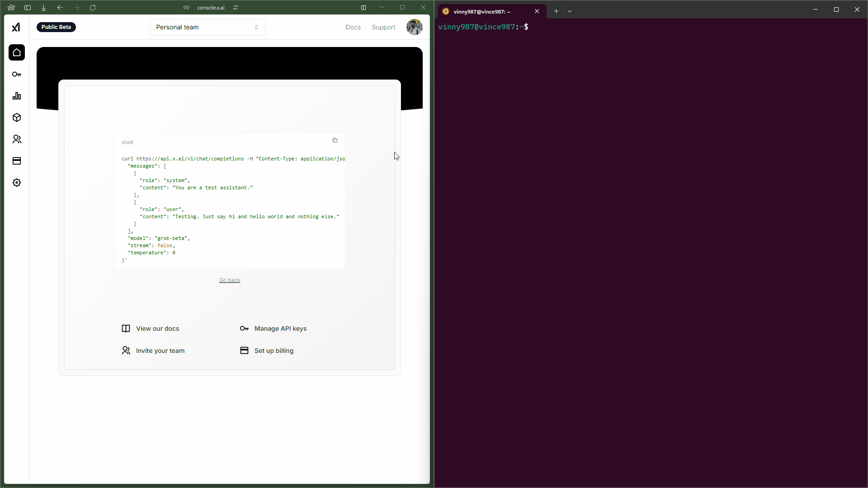Click Manage API keys link
Viewport: 868px width, 488px height.
coord(280,328)
